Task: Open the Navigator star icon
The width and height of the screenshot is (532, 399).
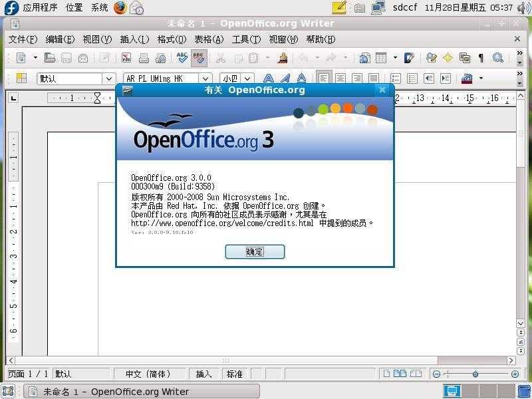Action: 448,58
